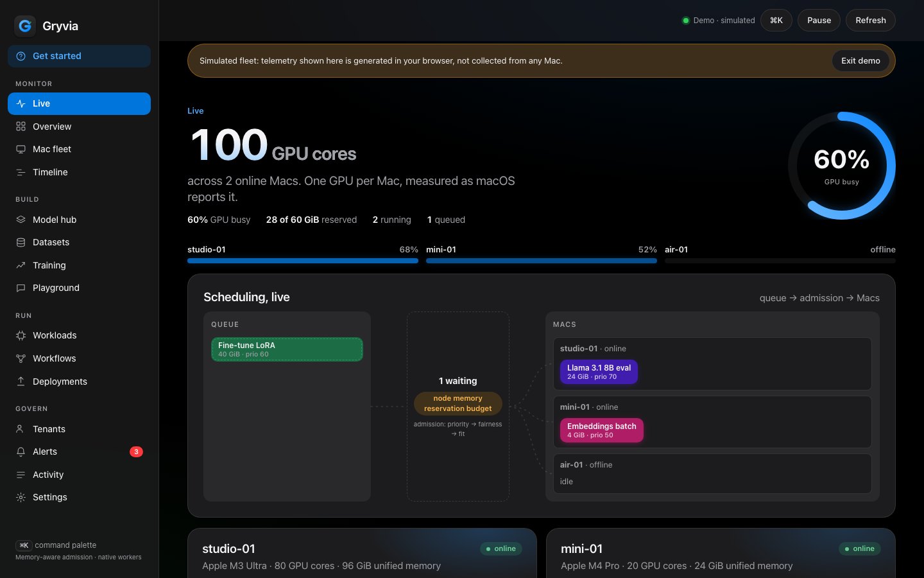Click the Overview grid icon
Viewport: 924px width, 578px height.
tap(21, 127)
